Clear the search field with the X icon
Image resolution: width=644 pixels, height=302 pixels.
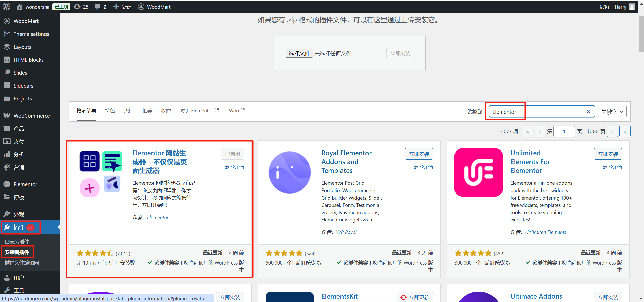click(x=588, y=111)
